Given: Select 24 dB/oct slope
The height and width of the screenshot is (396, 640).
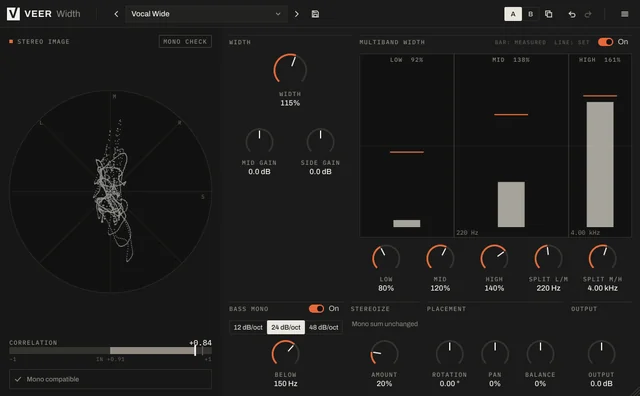Looking at the screenshot, I should (x=286, y=327).
